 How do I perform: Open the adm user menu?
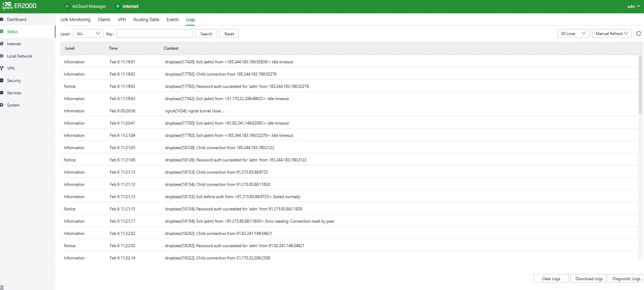[x=633, y=6]
